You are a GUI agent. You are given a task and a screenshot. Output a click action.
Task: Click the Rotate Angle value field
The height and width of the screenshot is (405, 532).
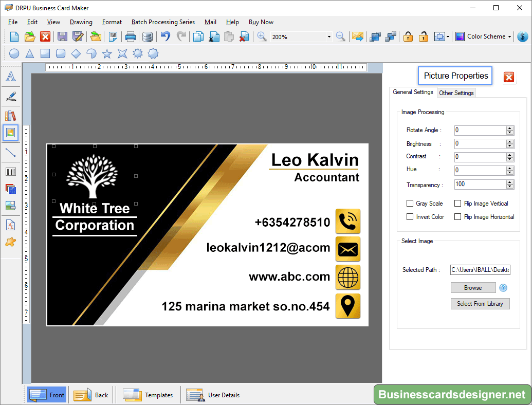(x=481, y=130)
